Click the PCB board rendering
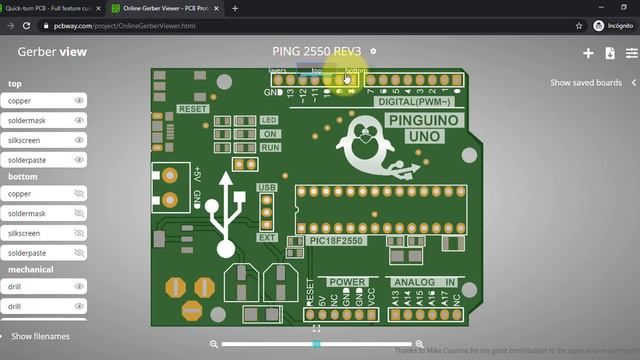Image resolution: width=640 pixels, height=360 pixels. (x=316, y=197)
